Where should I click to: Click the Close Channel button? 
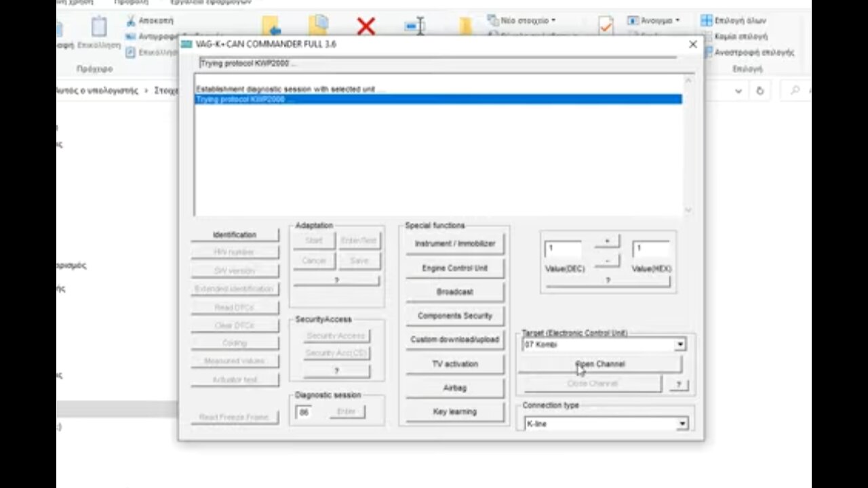[x=592, y=384]
